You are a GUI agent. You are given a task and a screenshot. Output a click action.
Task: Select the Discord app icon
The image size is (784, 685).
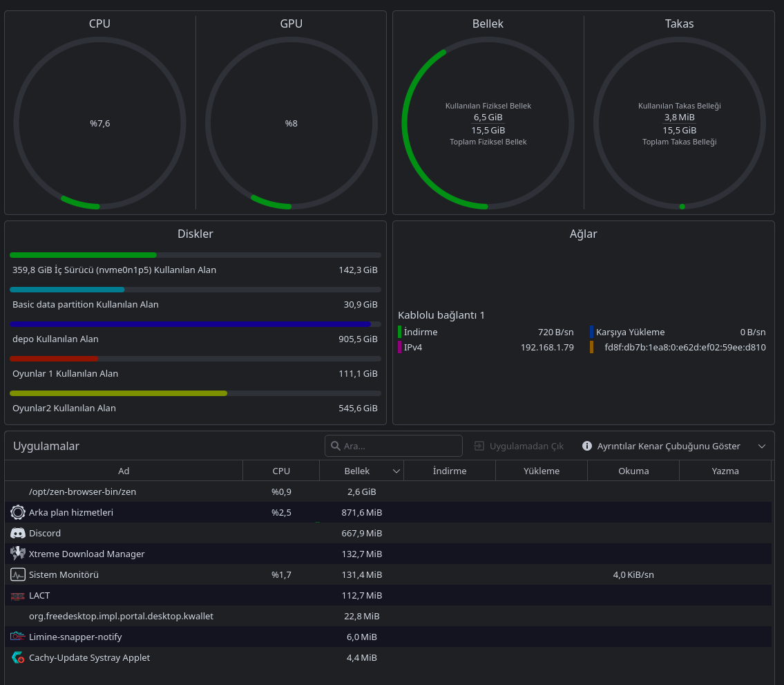pos(18,534)
